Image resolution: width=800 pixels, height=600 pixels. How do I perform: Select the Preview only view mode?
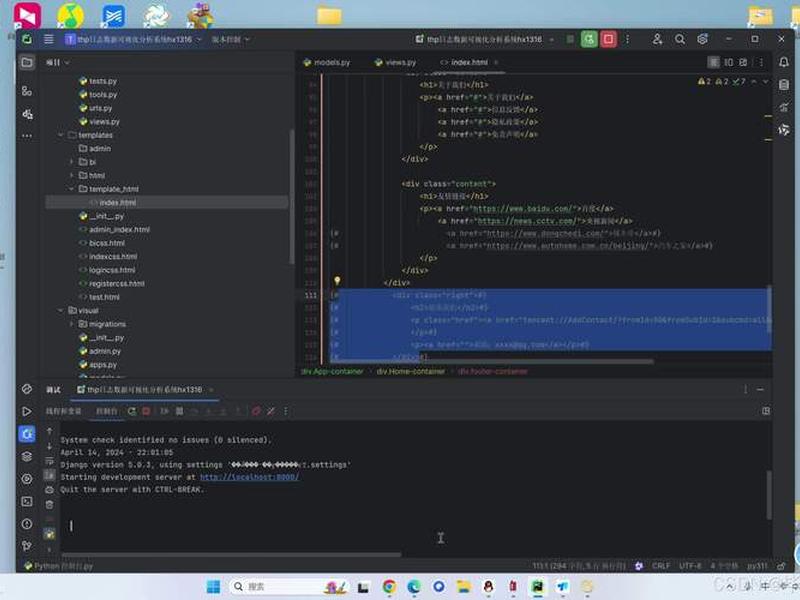[x=743, y=62]
